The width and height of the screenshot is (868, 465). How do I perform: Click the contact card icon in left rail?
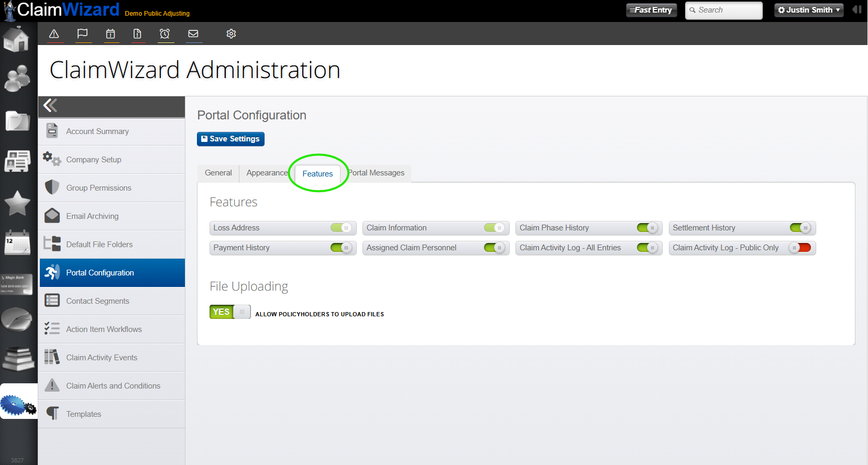(17, 161)
